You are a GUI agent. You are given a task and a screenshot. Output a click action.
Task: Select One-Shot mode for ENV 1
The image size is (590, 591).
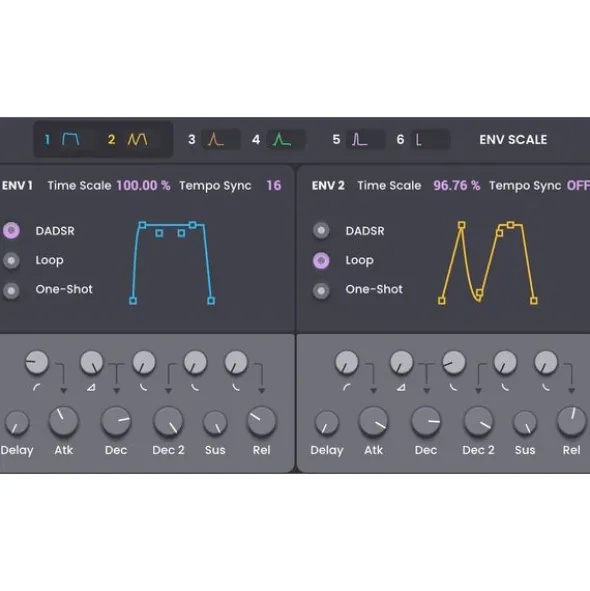tap(11, 291)
